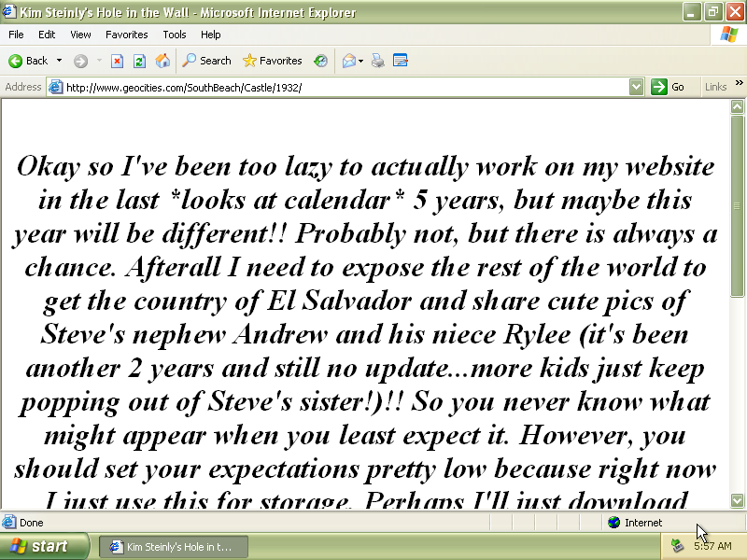Click the Stop loading icon
This screenshot has width=747, height=560.
(117, 61)
